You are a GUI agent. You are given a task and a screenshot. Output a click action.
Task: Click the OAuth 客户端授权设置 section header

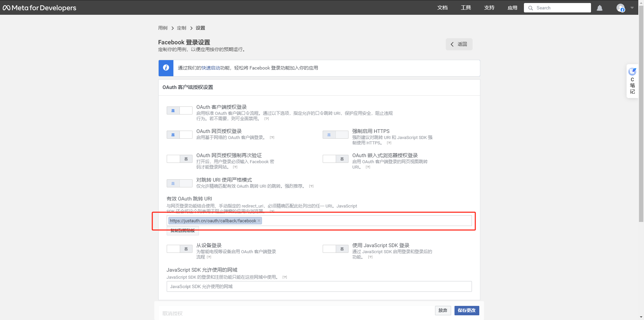click(188, 87)
